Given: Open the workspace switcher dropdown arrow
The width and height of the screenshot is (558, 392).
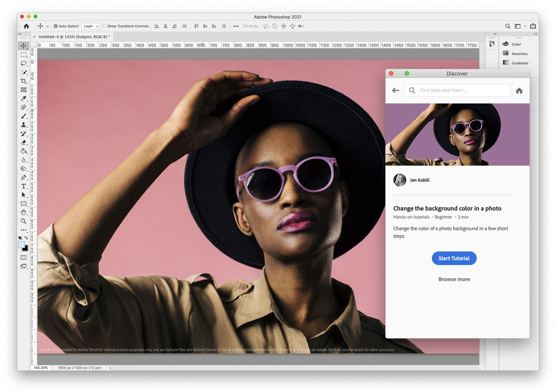Looking at the screenshot, I should (525, 26).
